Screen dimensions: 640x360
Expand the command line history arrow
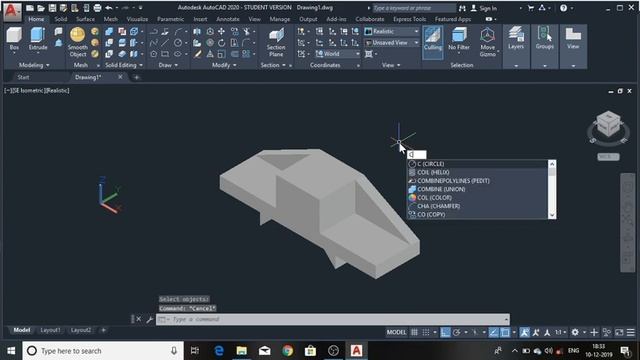pos(506,319)
